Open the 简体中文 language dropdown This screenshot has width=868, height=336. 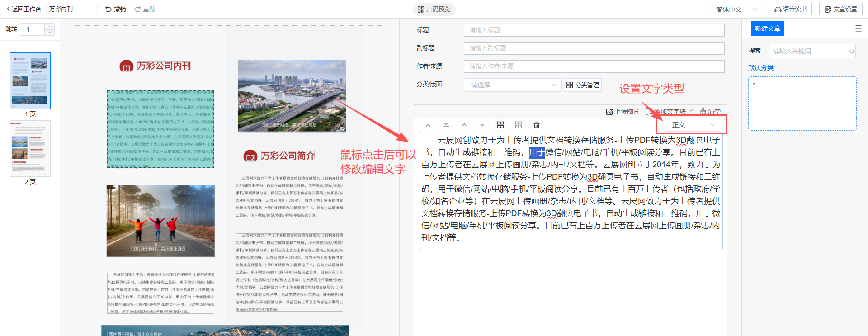pos(736,9)
